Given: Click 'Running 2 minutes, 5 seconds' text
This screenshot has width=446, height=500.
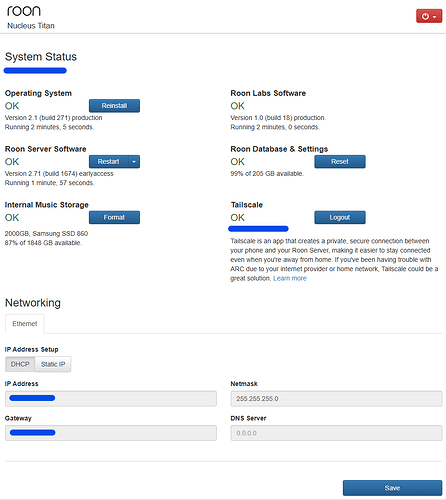Looking at the screenshot, I should click(x=49, y=127).
